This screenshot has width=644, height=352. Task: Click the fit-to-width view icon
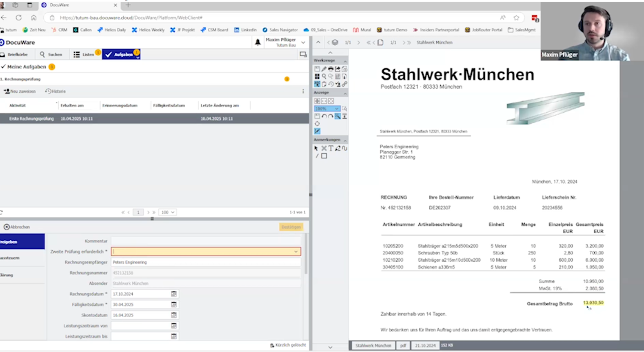[324, 101]
